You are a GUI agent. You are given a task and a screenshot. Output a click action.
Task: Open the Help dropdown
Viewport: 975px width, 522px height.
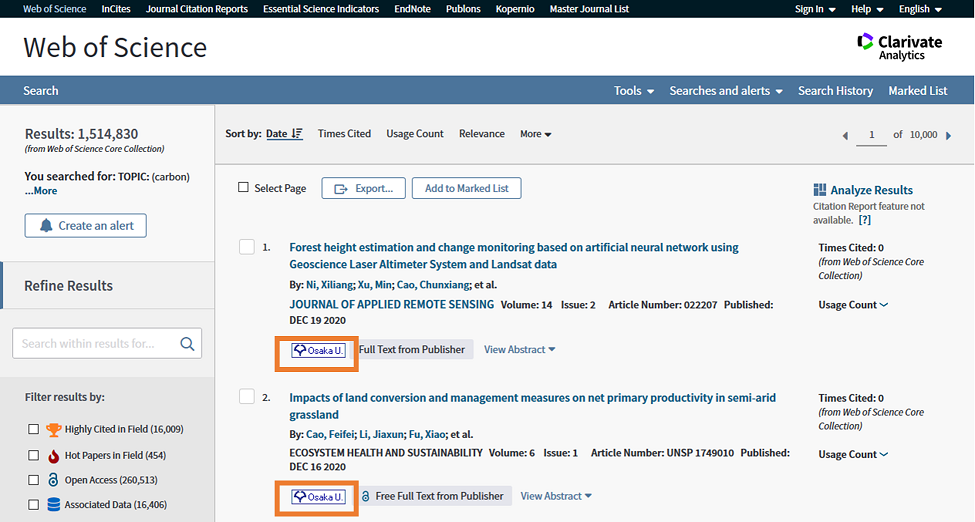[867, 9]
